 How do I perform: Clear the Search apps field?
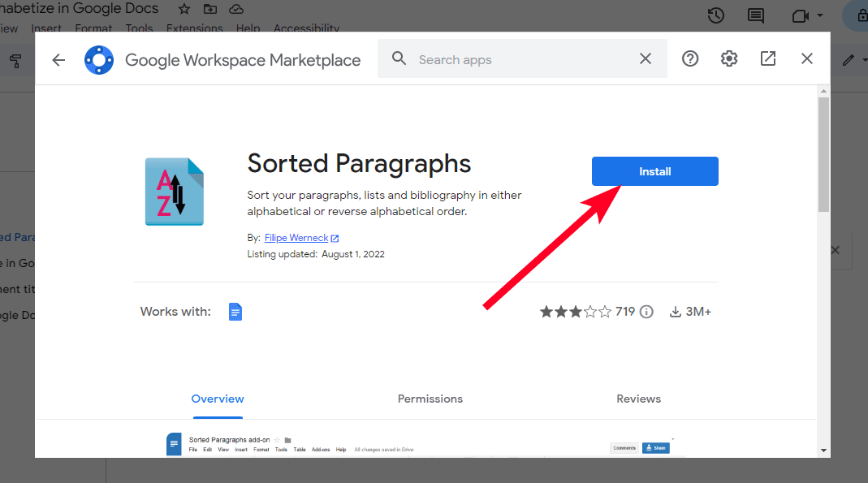click(645, 58)
